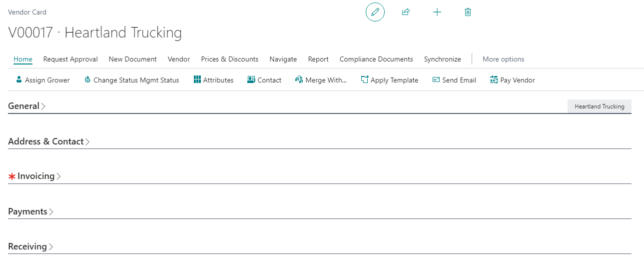The image size is (644, 258).
Task: Click More options link
Action: tap(503, 59)
